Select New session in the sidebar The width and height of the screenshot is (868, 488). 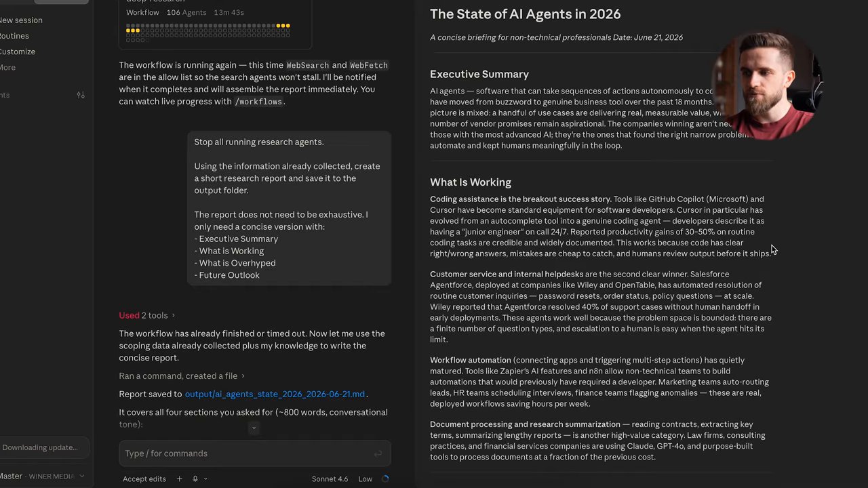point(21,20)
